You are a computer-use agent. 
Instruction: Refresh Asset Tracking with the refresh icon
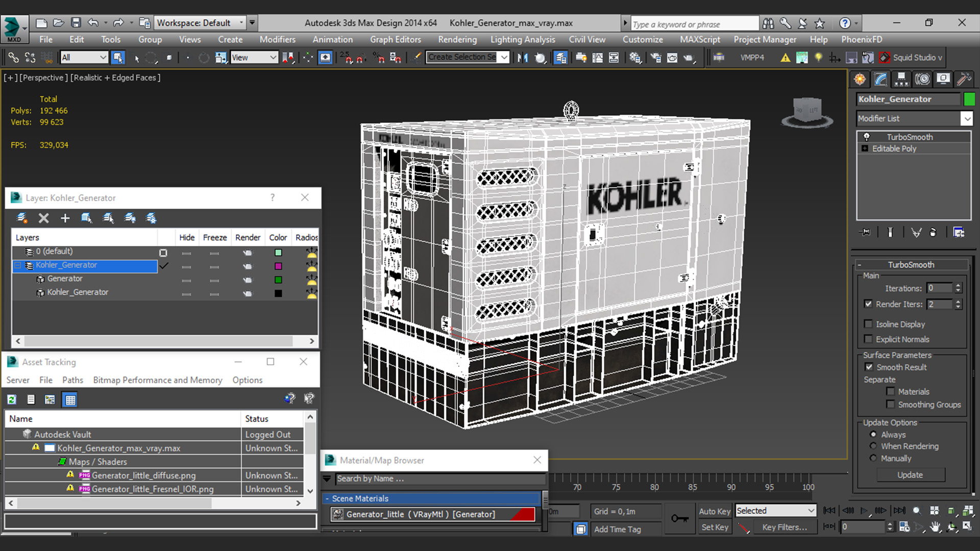[x=12, y=399]
